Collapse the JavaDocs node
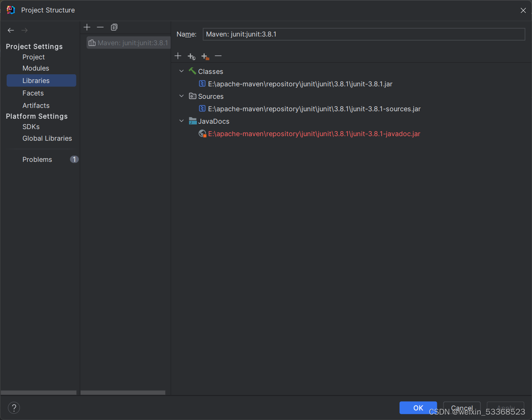532x420 pixels. point(181,121)
